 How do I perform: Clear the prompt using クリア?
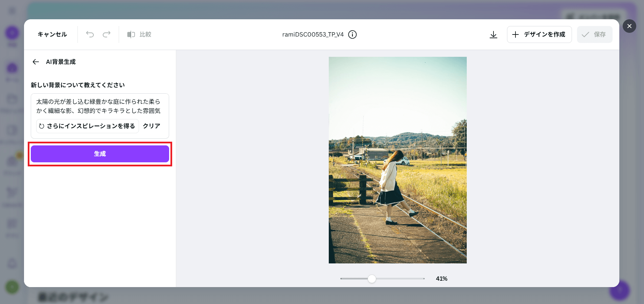click(151, 126)
